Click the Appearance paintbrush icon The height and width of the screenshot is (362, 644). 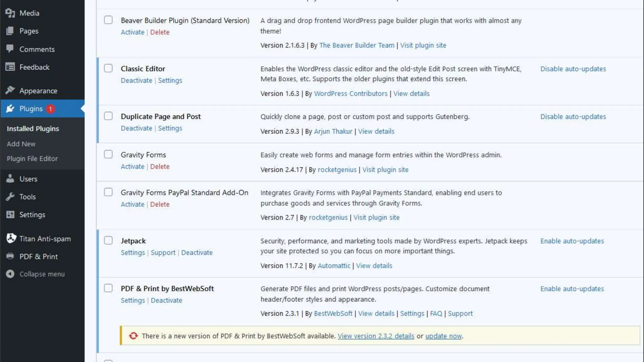point(10,90)
